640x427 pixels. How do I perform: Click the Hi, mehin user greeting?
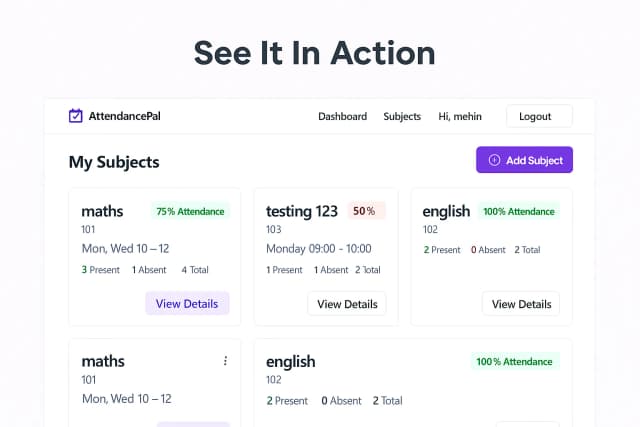[460, 116]
